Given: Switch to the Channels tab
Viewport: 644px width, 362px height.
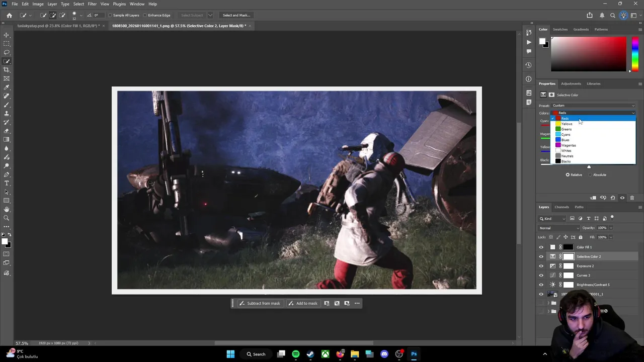Looking at the screenshot, I should tap(561, 207).
